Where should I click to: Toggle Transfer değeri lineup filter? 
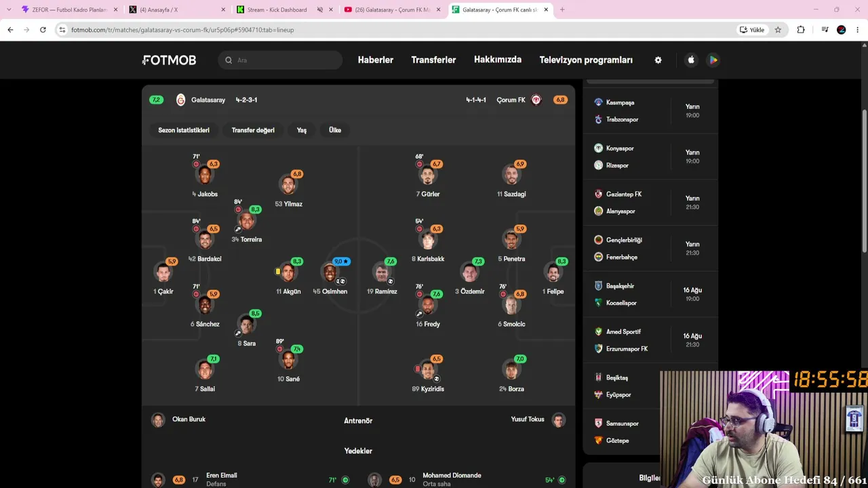pyautogui.click(x=253, y=130)
